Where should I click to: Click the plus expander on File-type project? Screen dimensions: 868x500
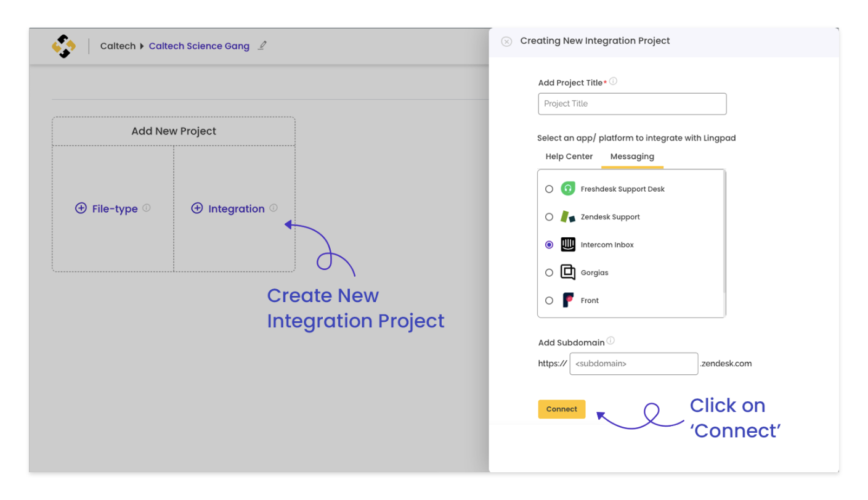(81, 208)
